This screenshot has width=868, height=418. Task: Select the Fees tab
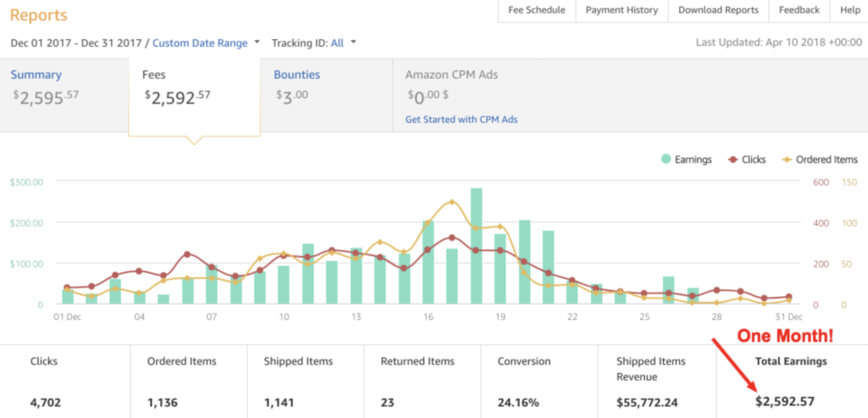[194, 95]
